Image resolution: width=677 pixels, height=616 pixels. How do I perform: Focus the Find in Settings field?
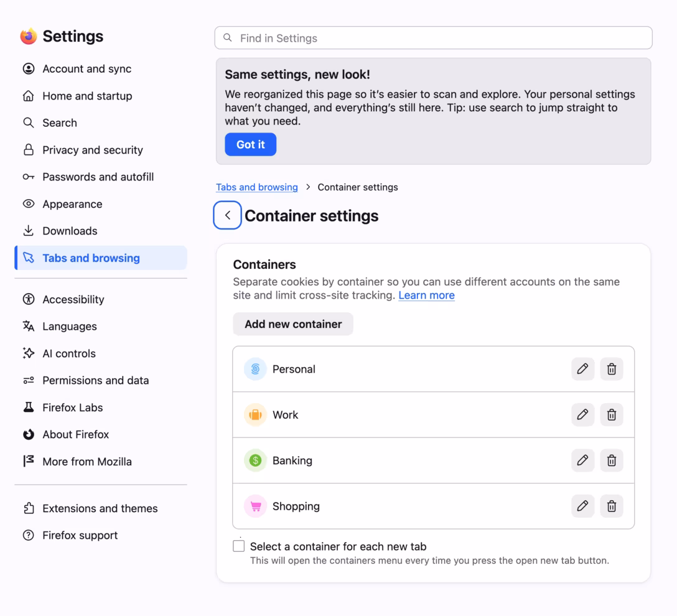coord(434,38)
